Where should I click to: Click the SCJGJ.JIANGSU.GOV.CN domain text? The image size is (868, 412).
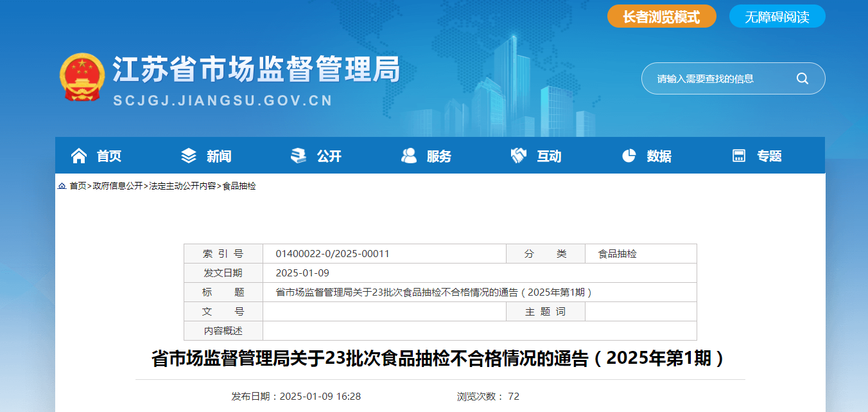coord(223,101)
